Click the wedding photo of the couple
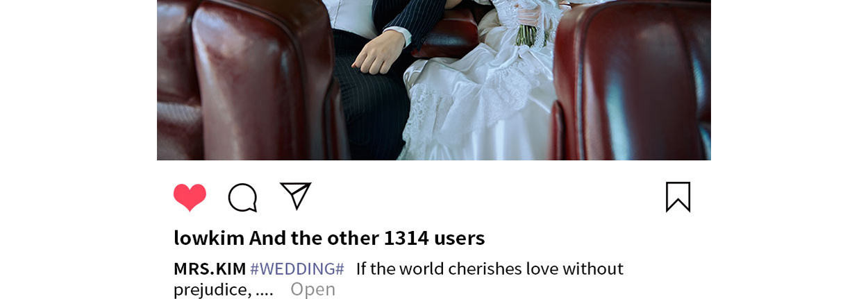This screenshot has width=868, height=299. click(x=434, y=80)
